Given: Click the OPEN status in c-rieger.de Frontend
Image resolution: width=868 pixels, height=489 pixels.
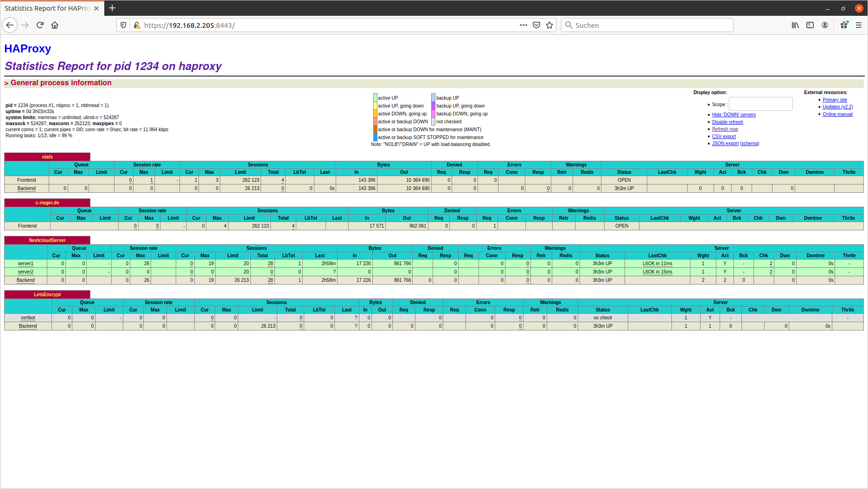Looking at the screenshot, I should 621,226.
